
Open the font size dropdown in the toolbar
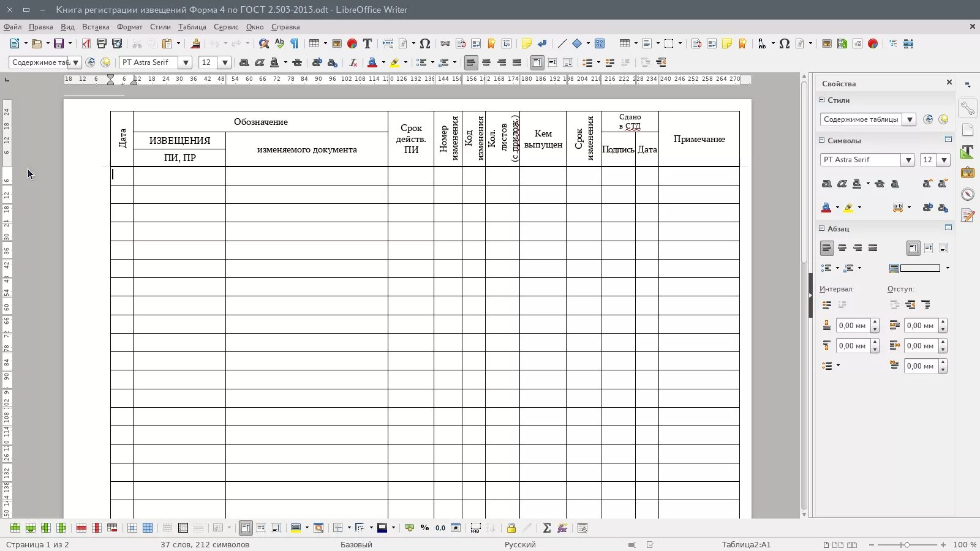tap(225, 62)
